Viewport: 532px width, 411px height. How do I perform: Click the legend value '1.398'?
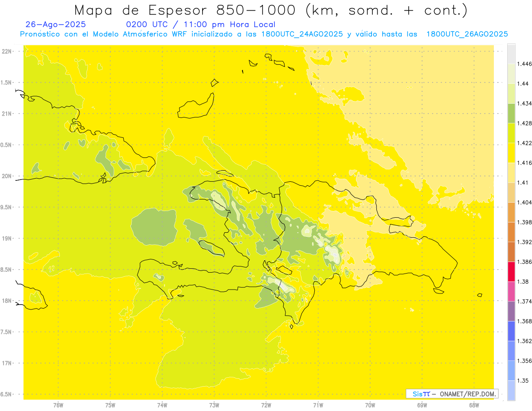tap(525, 222)
